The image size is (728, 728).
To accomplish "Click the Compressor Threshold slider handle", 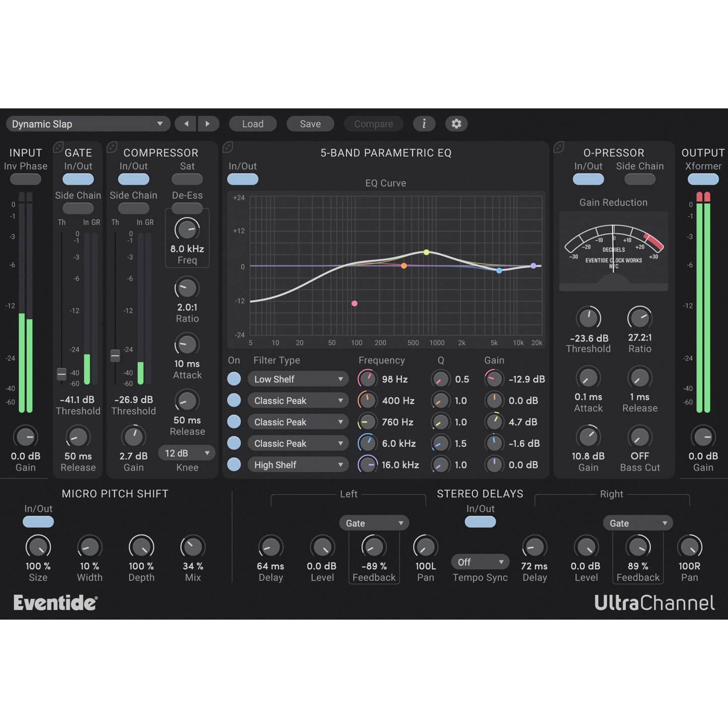I will pyautogui.click(x=115, y=355).
